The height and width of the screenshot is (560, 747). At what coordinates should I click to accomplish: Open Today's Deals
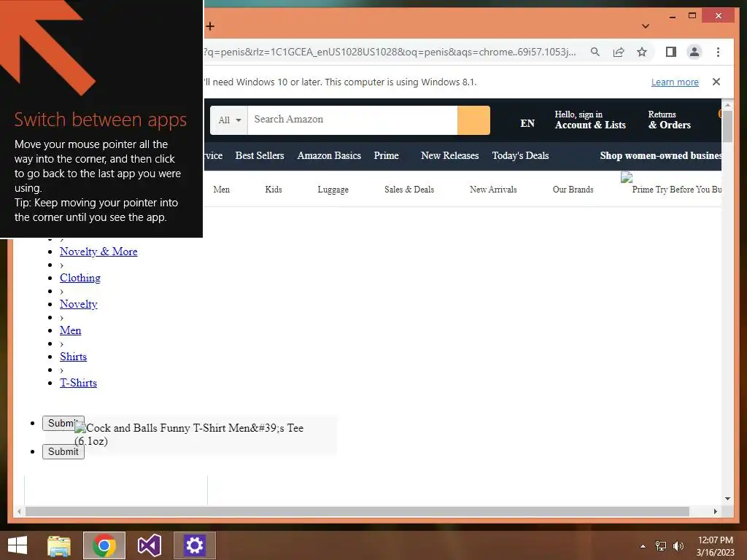pos(520,156)
